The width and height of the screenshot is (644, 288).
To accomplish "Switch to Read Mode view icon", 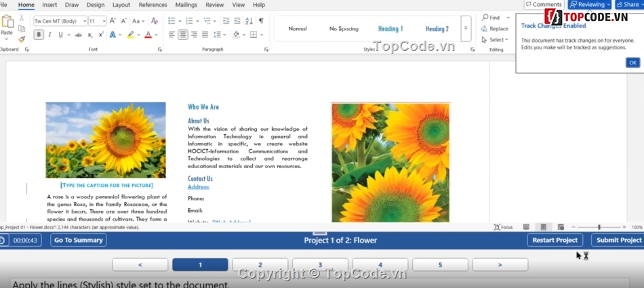I will [526, 227].
